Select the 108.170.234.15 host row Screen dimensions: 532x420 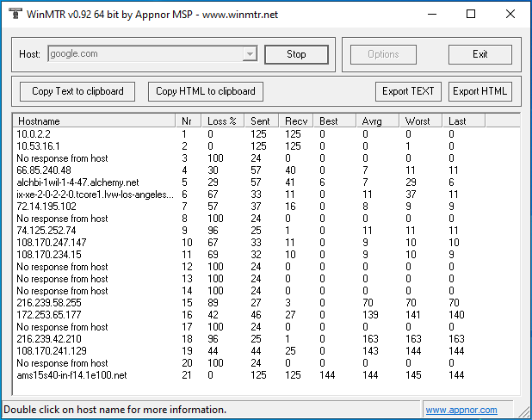(x=266, y=255)
